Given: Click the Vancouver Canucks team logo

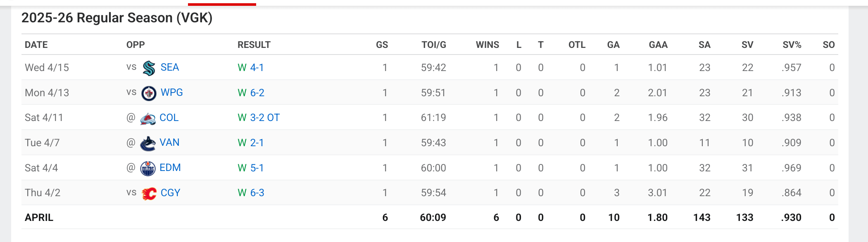Looking at the screenshot, I should click(x=148, y=143).
